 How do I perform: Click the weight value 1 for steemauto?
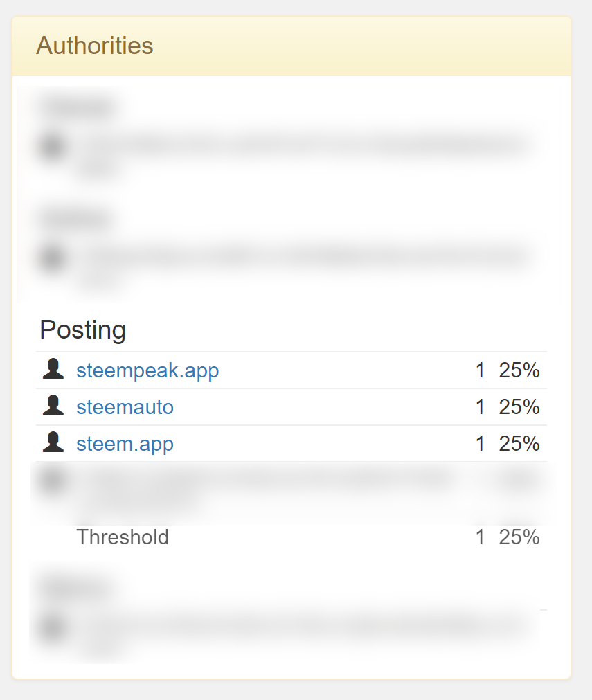(481, 407)
